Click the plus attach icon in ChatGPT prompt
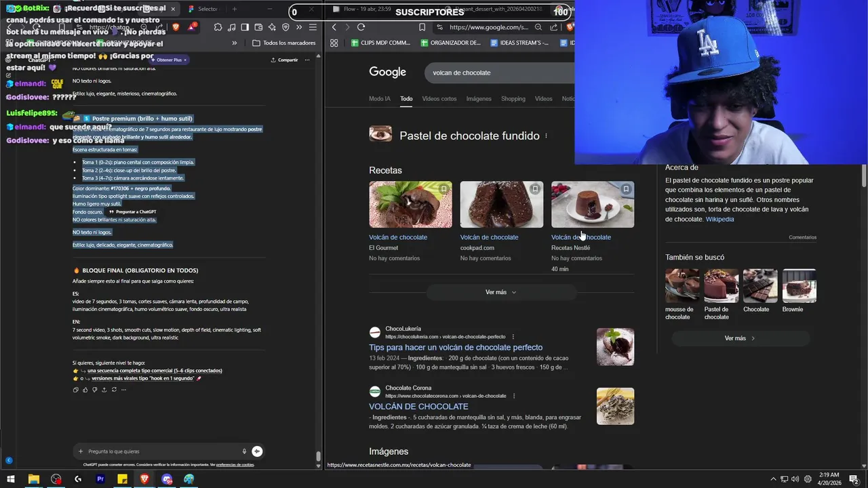The image size is (868, 488). pyautogui.click(x=81, y=451)
